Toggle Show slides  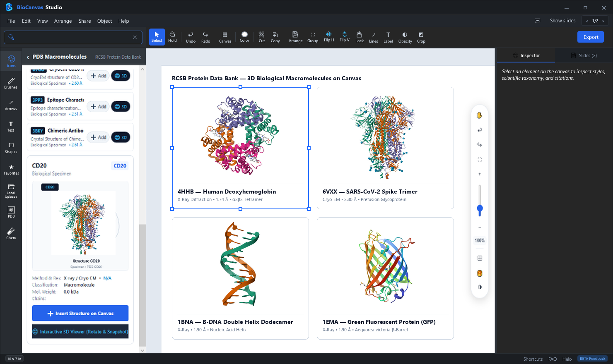coord(562,21)
